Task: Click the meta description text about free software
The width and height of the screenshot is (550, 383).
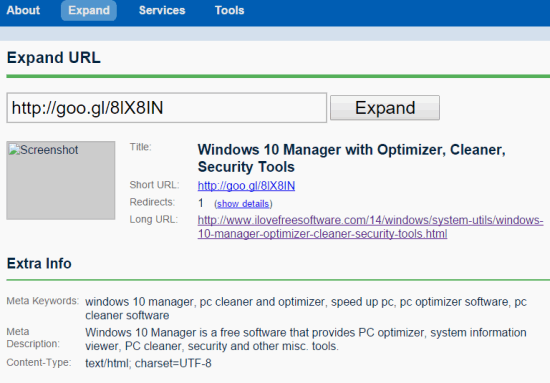Action: tap(306, 339)
